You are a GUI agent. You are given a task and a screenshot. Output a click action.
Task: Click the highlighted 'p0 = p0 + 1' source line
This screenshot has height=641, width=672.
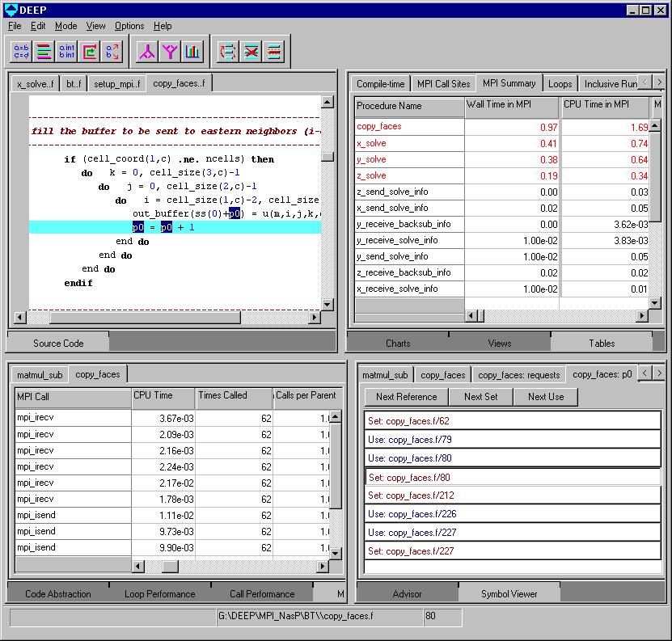click(175, 227)
